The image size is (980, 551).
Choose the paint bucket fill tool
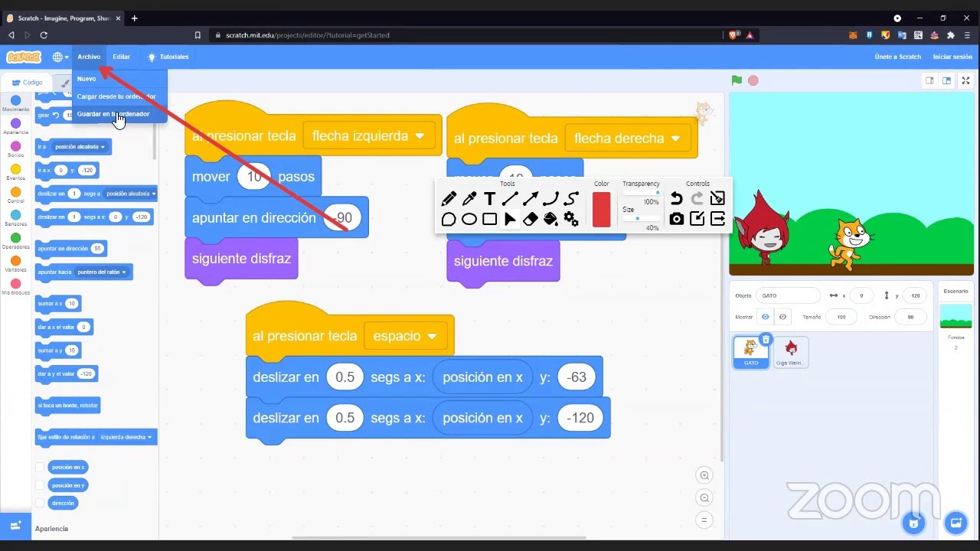coord(550,219)
